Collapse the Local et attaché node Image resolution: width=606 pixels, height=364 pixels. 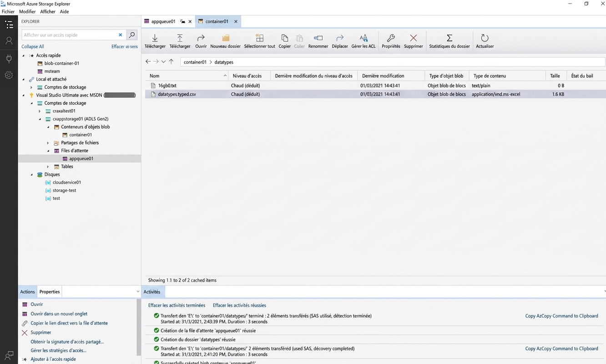click(24, 79)
